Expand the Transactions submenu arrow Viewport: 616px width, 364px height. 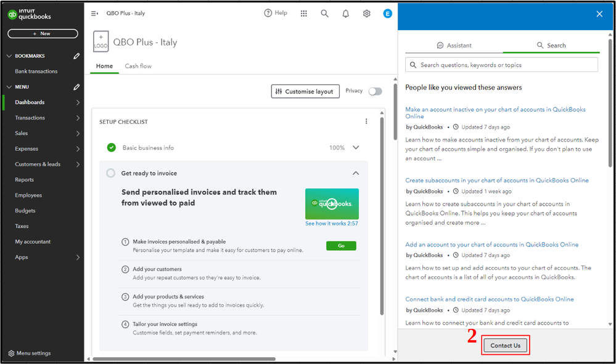(78, 118)
